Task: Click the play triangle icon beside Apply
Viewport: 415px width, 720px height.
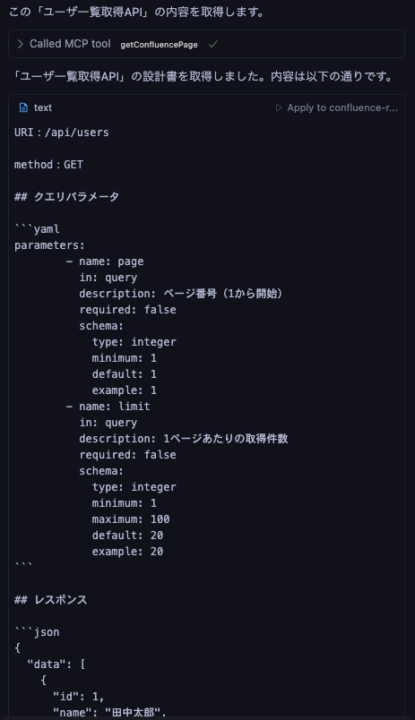Action: pos(278,107)
